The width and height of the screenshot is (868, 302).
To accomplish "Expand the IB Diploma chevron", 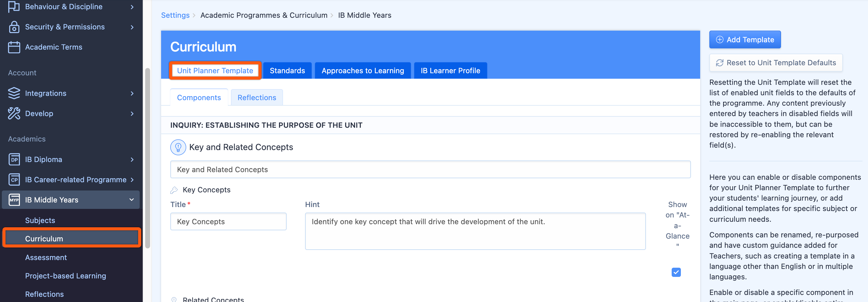I will tap(132, 160).
